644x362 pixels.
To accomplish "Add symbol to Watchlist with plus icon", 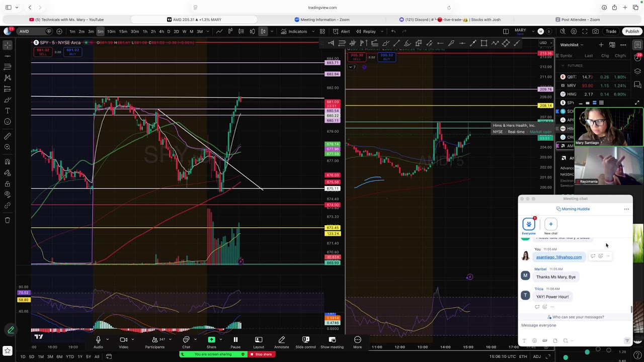I will [x=601, y=45].
